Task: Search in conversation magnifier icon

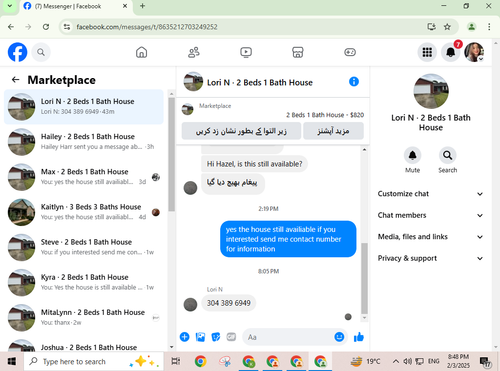Action: coord(447,155)
